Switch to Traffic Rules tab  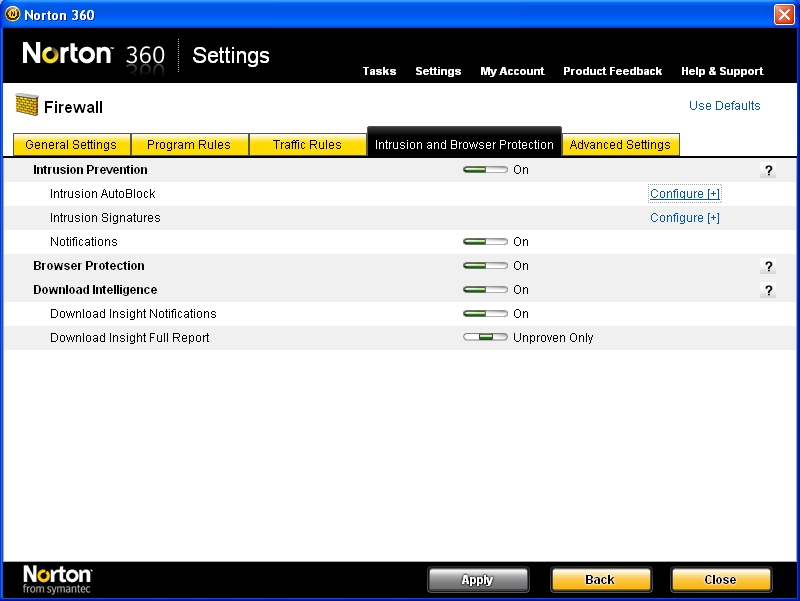[x=307, y=145]
